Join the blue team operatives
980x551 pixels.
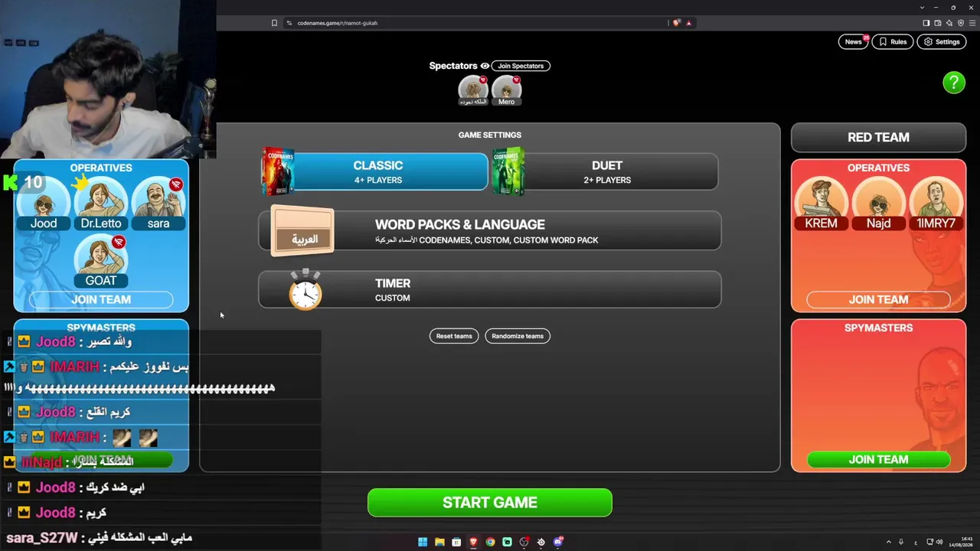[101, 300]
